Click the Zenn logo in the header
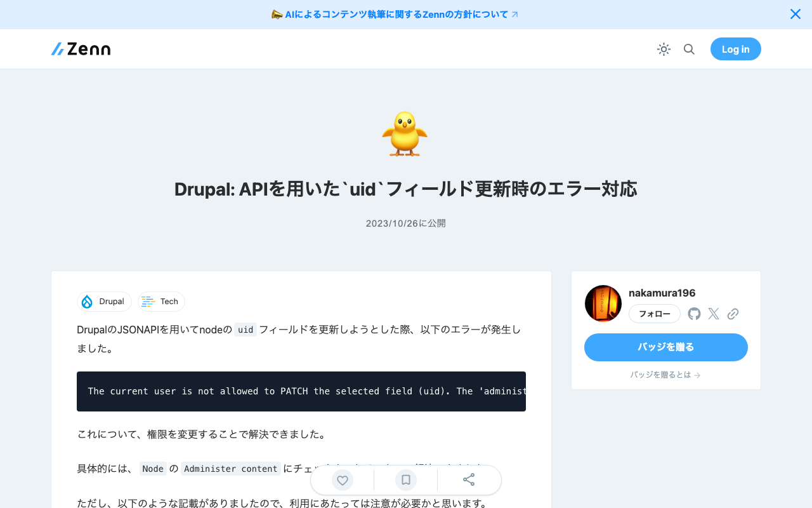The image size is (812, 508). [x=81, y=48]
